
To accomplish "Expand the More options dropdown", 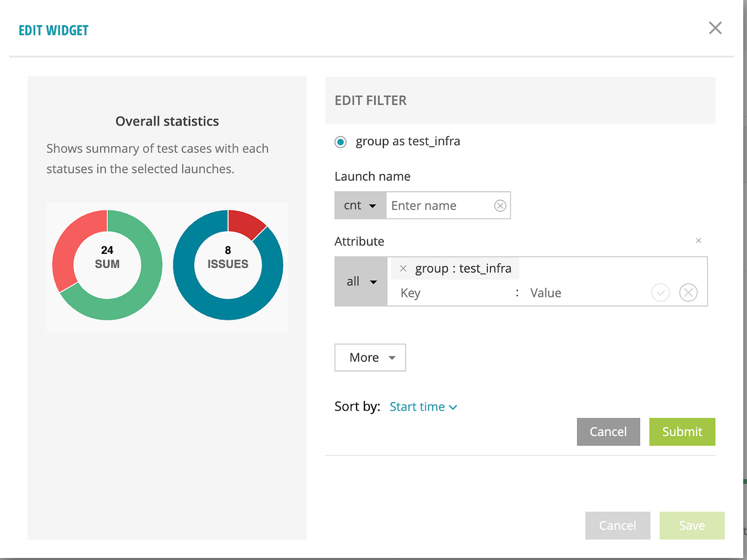I will coord(370,357).
